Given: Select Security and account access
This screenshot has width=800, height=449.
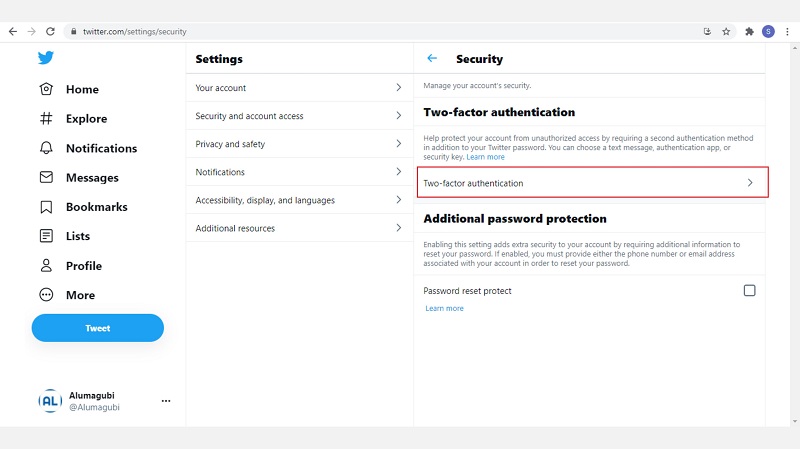Looking at the screenshot, I should pyautogui.click(x=250, y=116).
